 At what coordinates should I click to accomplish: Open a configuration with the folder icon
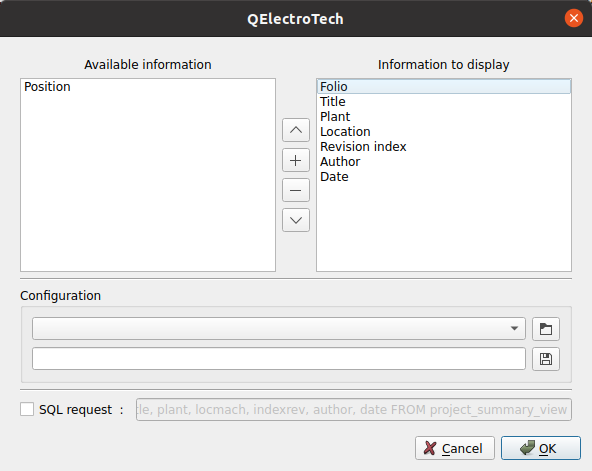point(546,329)
